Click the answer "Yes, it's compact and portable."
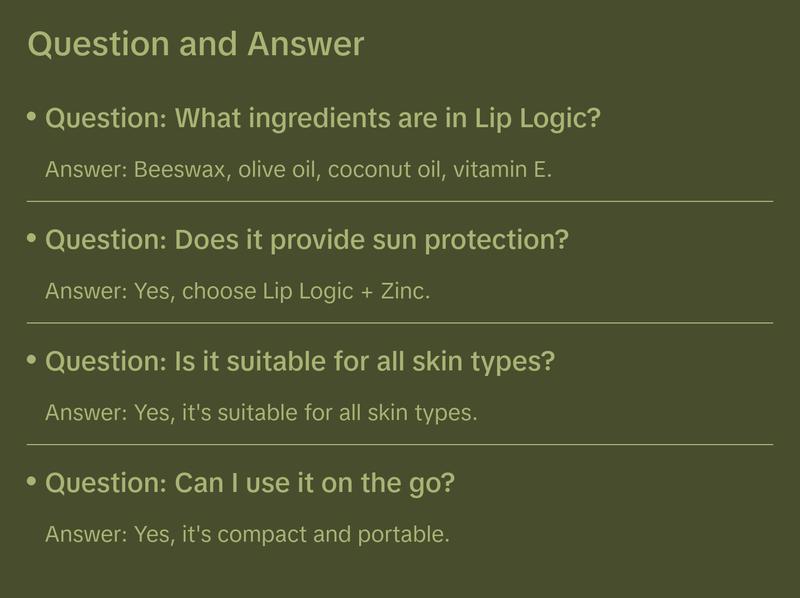The image size is (800, 598). [x=247, y=534]
